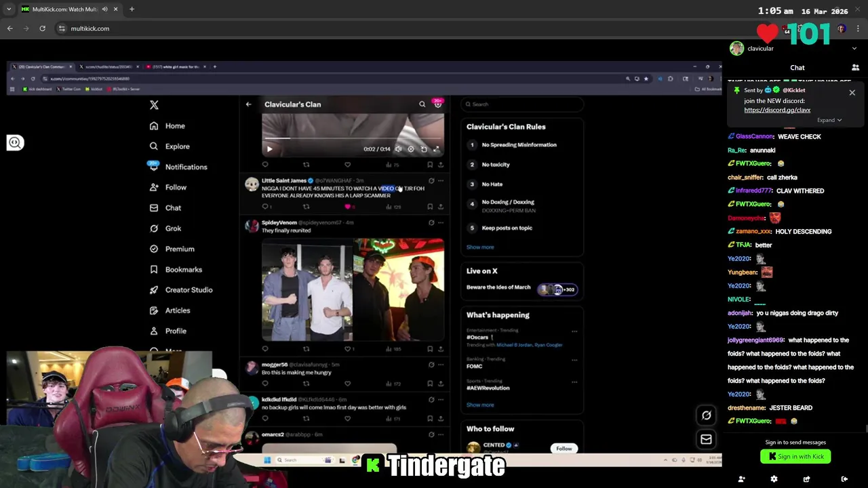
Task: Open the browser tab search dropdown
Action: click(9, 9)
